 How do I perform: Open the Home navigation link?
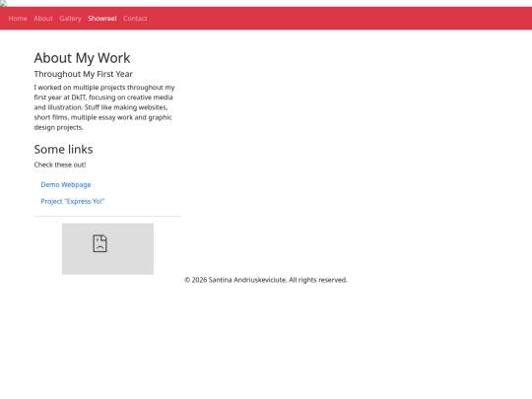click(x=18, y=19)
